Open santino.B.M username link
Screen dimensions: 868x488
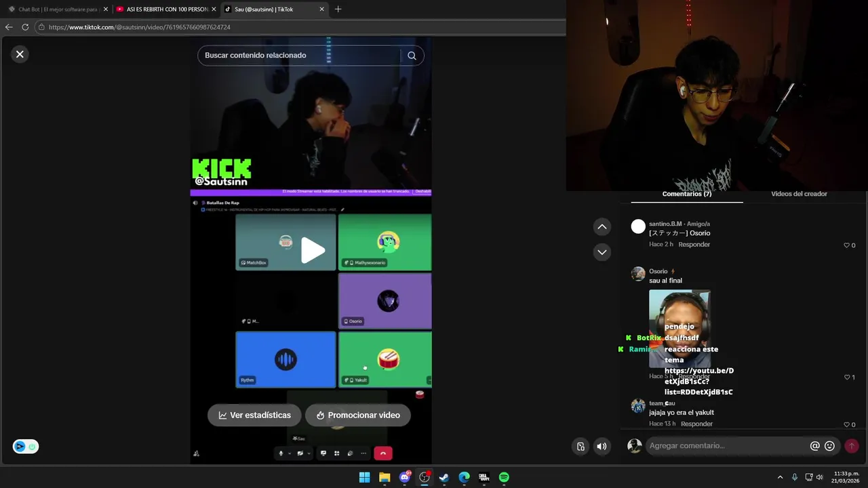tap(665, 224)
